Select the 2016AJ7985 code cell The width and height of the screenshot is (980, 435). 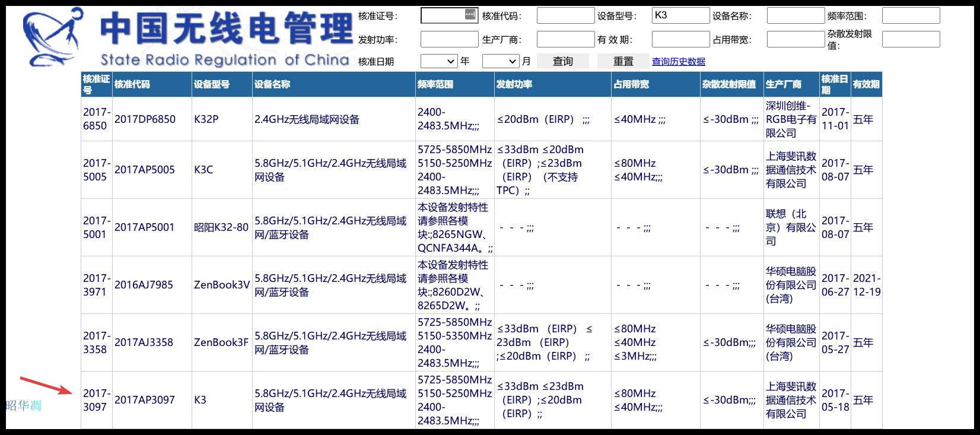click(152, 285)
